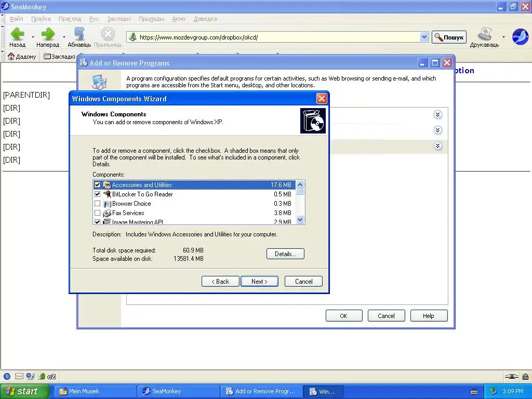Screen dimensions: 532x399
Task: Open Address Book from the status bar icon
Action: click(x=42, y=376)
